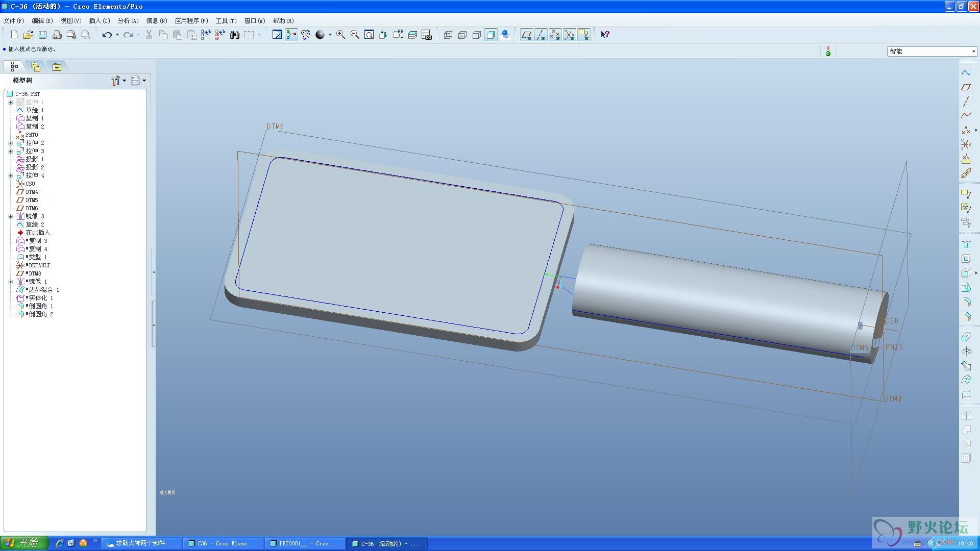Click the DTM6 label in the viewport
The height and width of the screenshot is (551, 980).
tap(275, 127)
